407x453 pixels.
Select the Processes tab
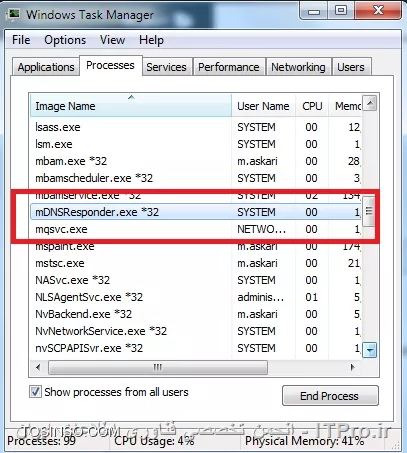coord(110,65)
